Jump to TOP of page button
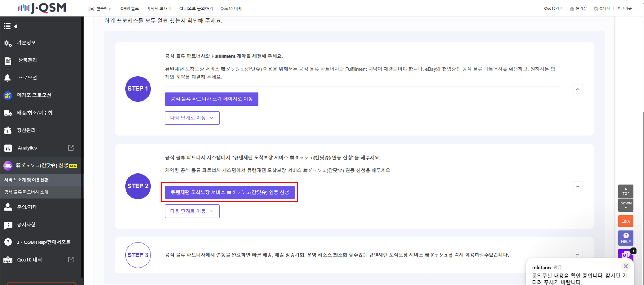 [x=626, y=191]
